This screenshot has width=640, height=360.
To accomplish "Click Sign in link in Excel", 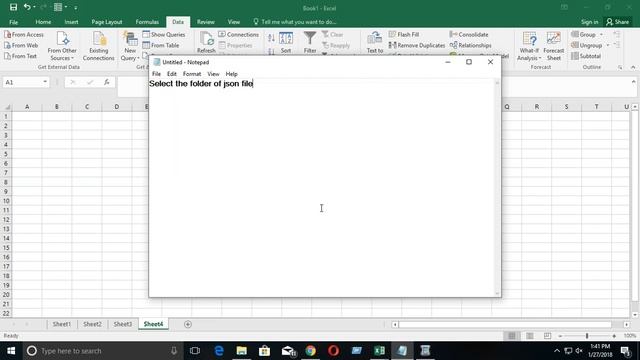I will pyautogui.click(x=589, y=22).
